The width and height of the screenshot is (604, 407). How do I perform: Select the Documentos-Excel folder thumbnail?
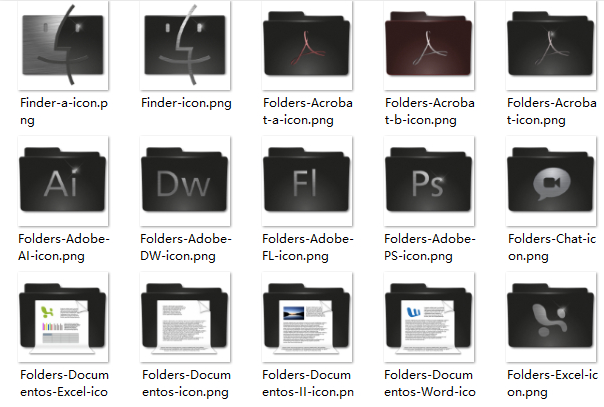[x=63, y=317]
